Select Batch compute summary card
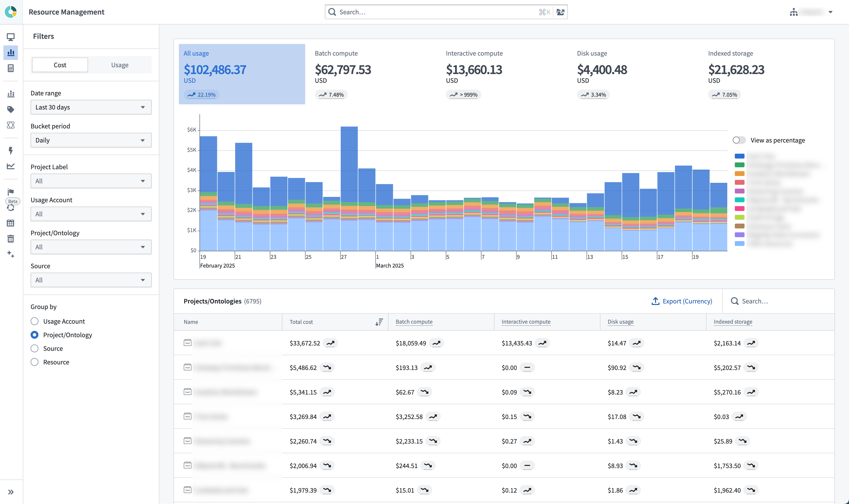849x504 pixels. tap(373, 74)
